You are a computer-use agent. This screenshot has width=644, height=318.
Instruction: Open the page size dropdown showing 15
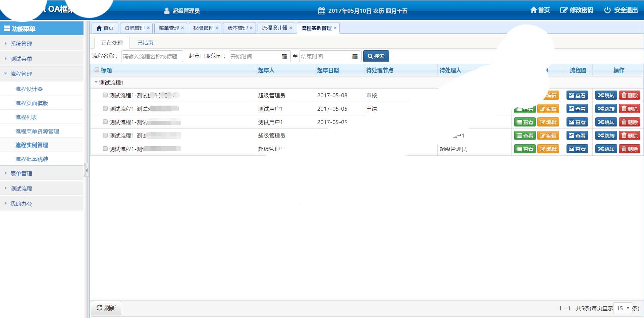(623, 308)
